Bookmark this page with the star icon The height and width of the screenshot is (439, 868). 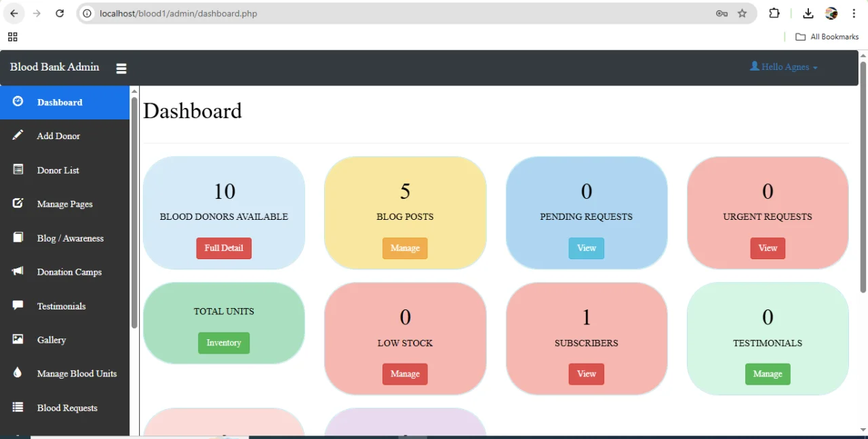743,14
